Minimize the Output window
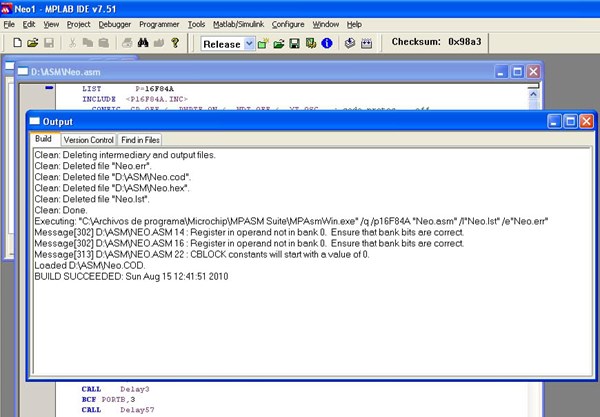600x417 pixels. pos(554,122)
